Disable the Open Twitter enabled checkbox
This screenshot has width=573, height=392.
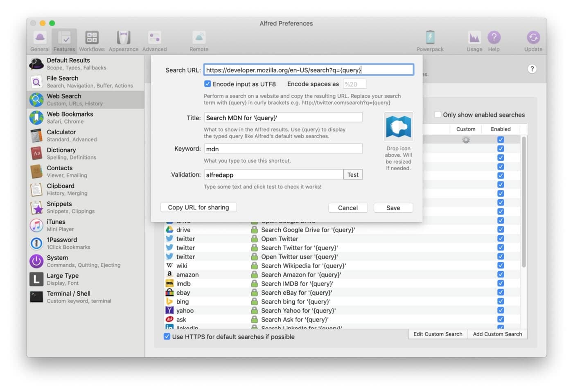[x=501, y=239]
